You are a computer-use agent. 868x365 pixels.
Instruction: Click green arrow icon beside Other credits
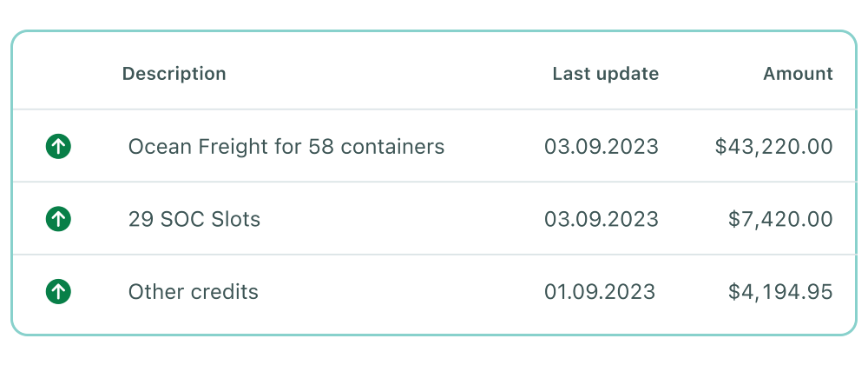(x=58, y=291)
